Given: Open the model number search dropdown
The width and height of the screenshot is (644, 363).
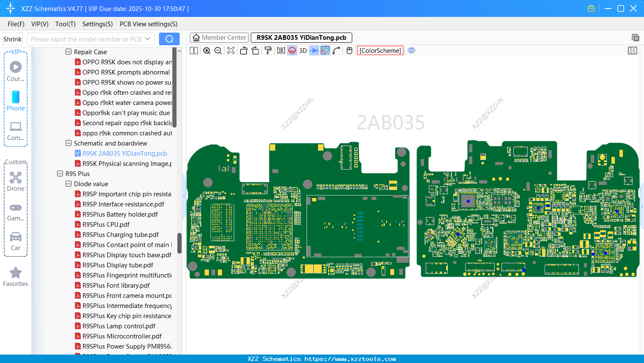Looking at the screenshot, I should click(x=148, y=38).
